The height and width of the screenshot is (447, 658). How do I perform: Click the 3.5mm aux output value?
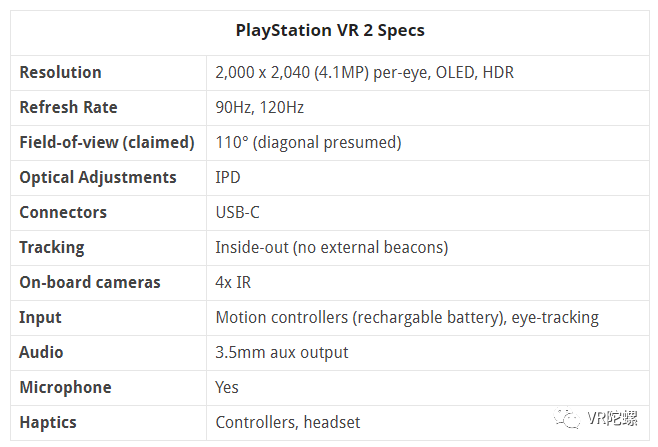click(282, 353)
